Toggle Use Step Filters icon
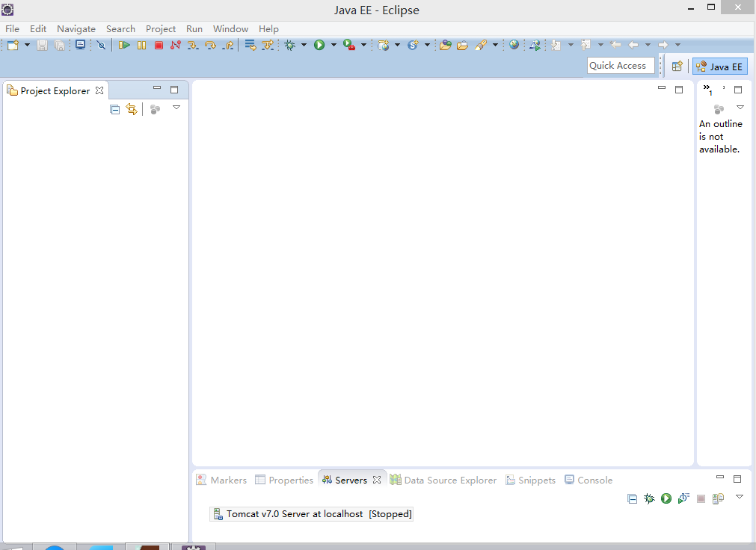The width and height of the screenshot is (756, 550). click(268, 45)
